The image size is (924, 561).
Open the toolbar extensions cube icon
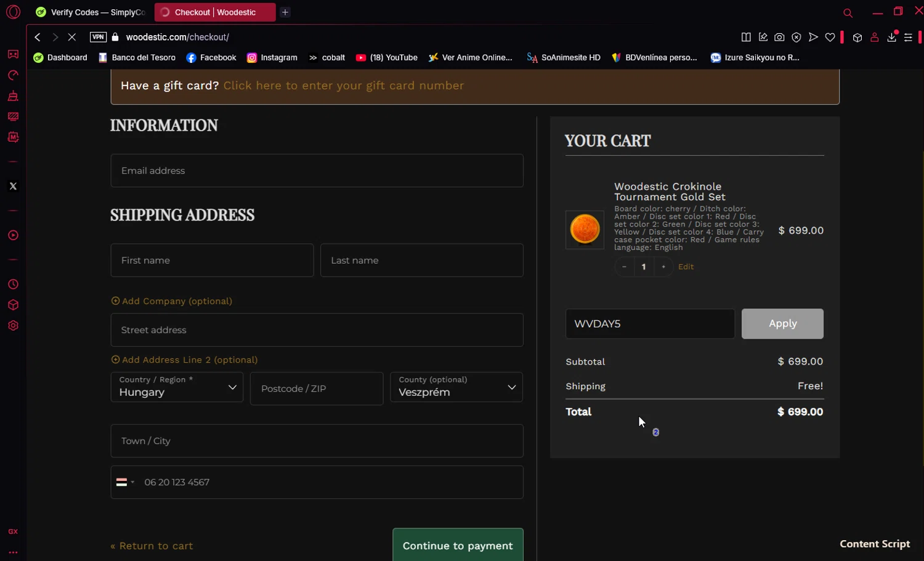coord(857,37)
